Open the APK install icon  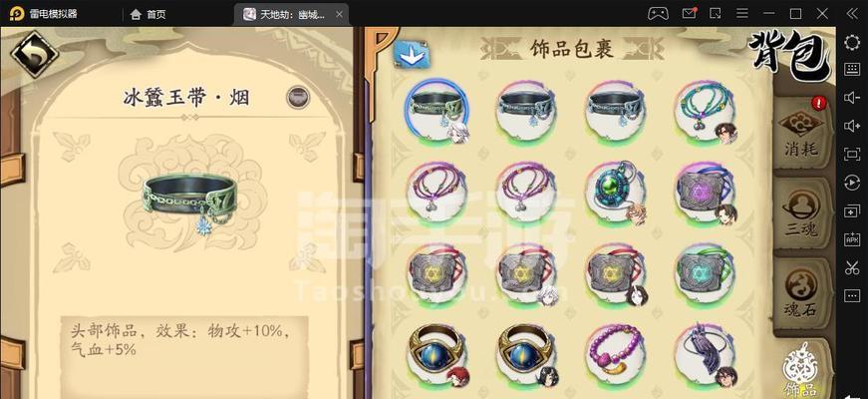[852, 239]
